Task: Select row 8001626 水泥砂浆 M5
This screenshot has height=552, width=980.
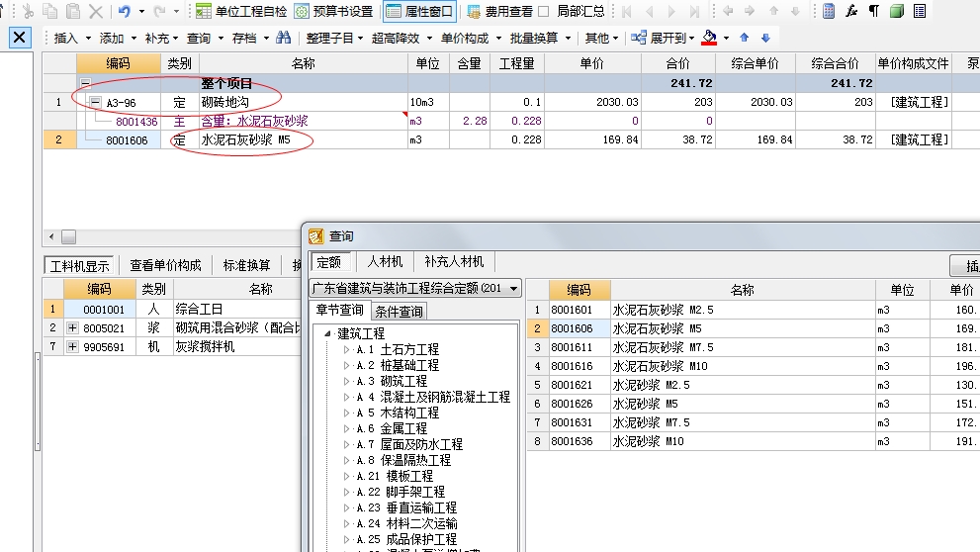Action: [x=753, y=404]
